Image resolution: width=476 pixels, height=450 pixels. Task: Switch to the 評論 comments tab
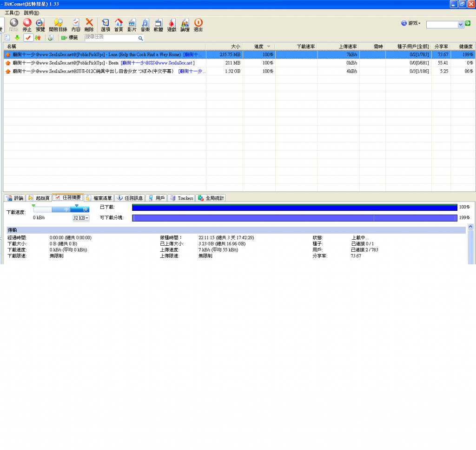tap(14, 198)
